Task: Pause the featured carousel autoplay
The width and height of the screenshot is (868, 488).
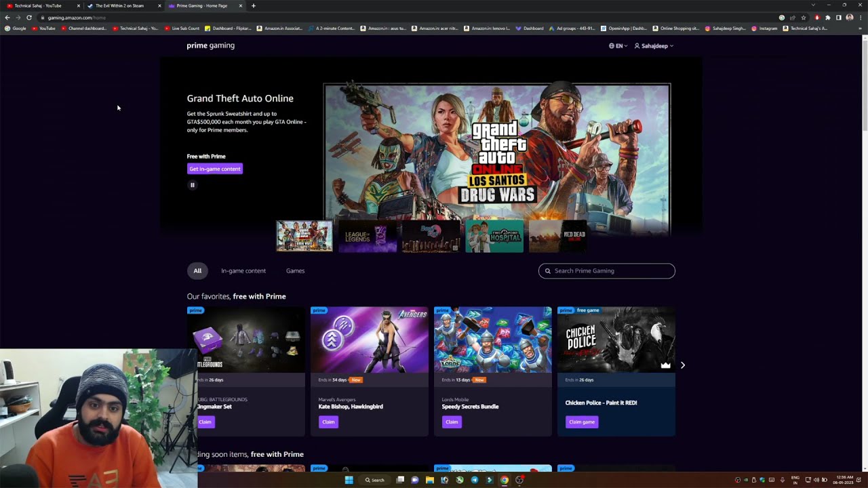Action: (x=193, y=185)
